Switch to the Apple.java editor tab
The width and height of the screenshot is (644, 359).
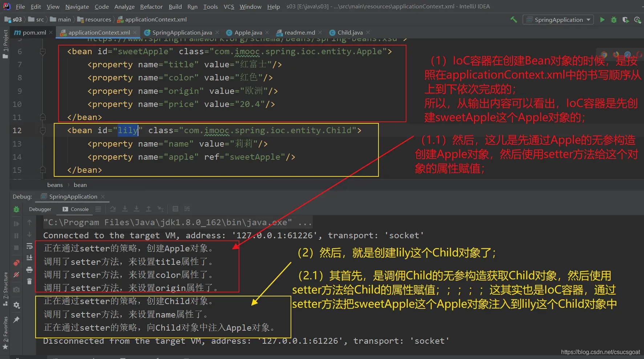(248, 32)
